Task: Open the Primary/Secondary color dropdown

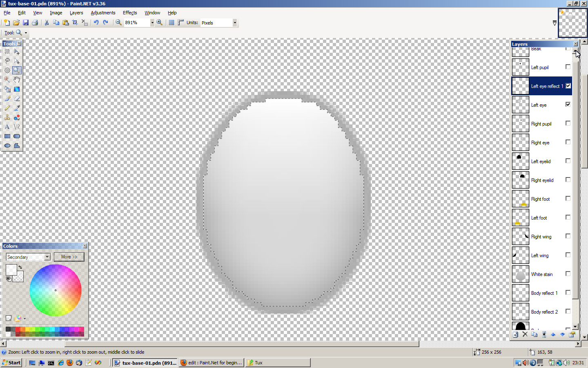Action: click(47, 257)
